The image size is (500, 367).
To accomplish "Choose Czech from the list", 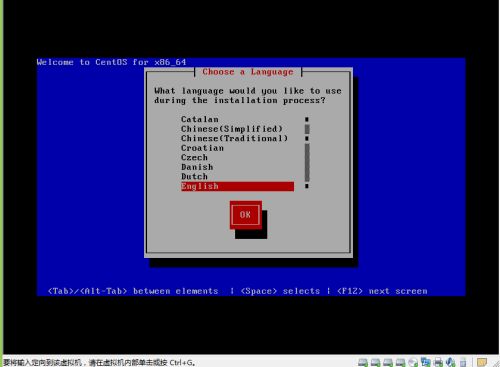I will tap(237, 157).
